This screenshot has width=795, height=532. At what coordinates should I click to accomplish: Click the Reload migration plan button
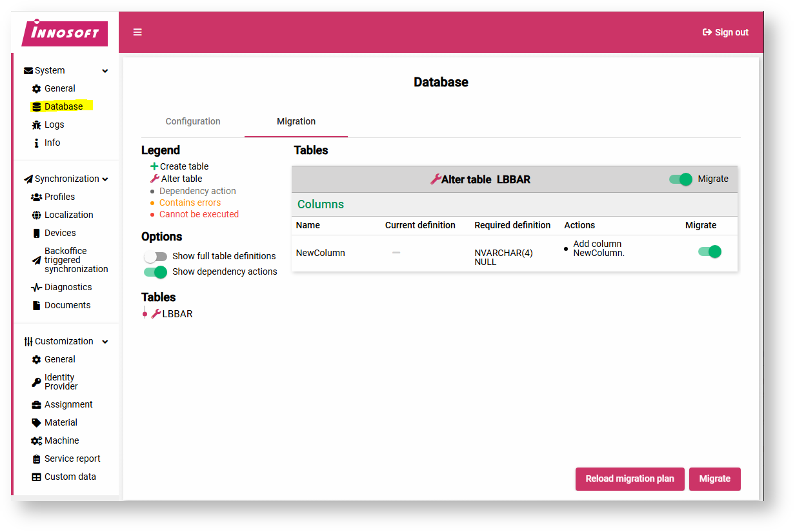pos(630,479)
